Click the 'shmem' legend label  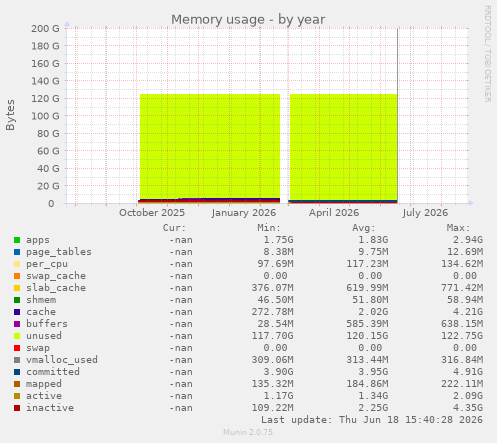click(x=41, y=300)
